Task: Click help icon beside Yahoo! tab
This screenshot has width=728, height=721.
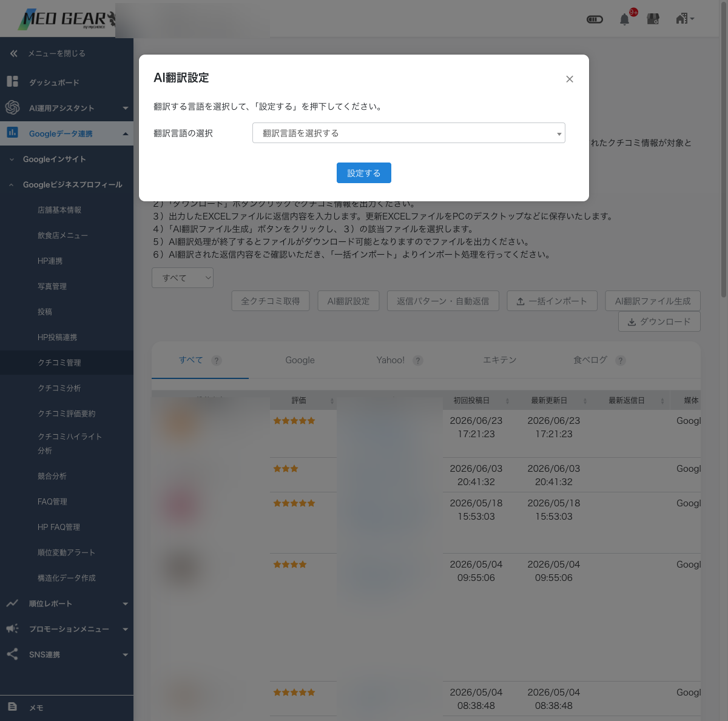Action: (x=418, y=360)
